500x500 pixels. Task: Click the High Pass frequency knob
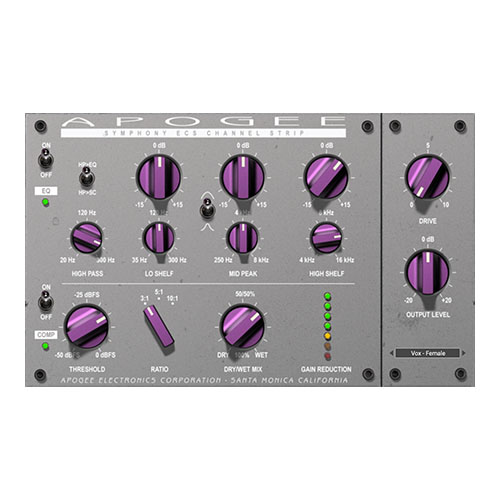[x=87, y=238]
